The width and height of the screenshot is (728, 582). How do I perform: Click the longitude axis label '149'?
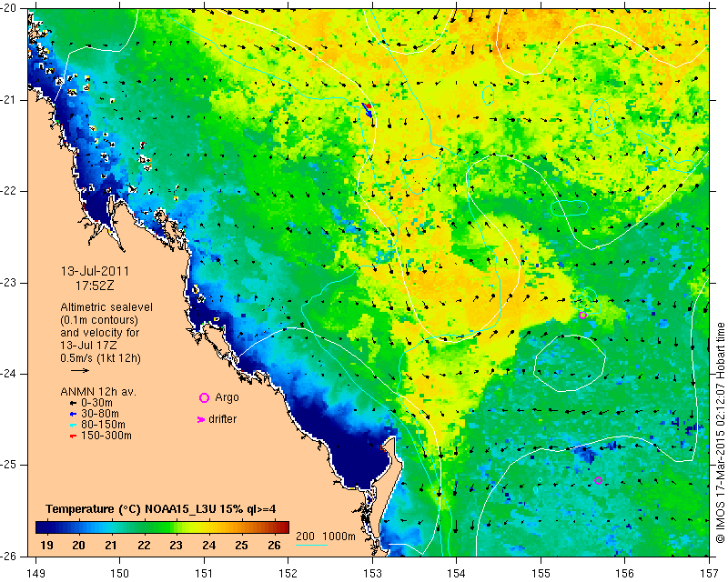(35, 574)
